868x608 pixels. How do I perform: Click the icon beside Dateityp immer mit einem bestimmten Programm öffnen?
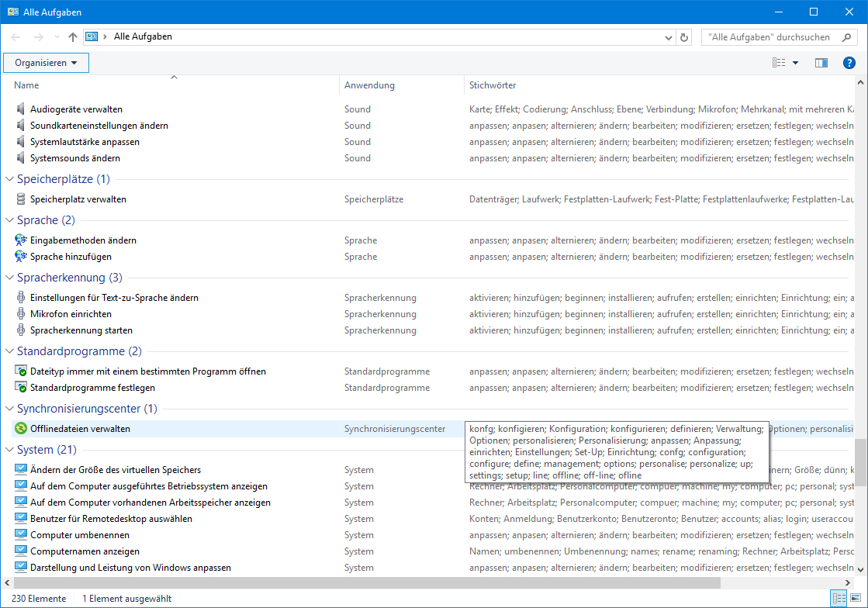point(20,371)
